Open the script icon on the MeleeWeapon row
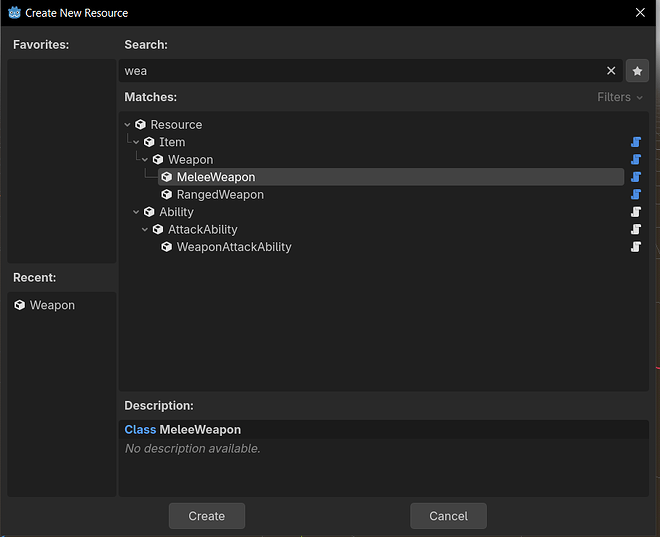 click(636, 177)
